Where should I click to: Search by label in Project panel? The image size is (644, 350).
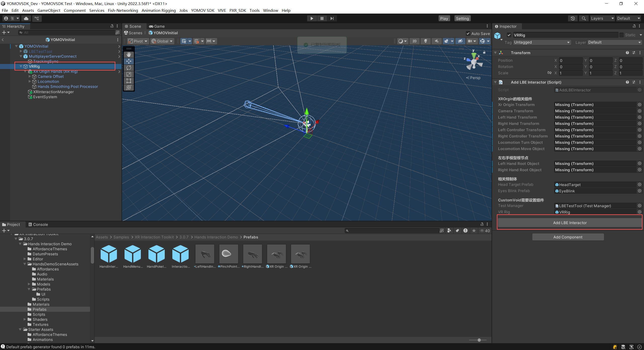[x=457, y=231]
